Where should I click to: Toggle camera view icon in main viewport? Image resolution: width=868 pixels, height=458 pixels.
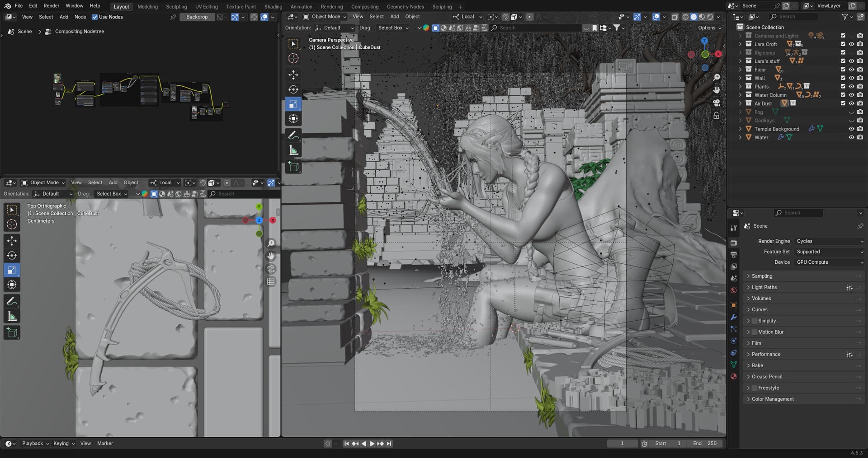(x=717, y=103)
